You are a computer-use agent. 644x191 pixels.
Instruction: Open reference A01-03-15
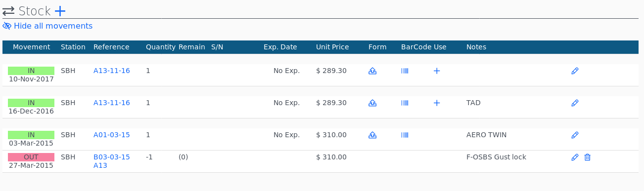pos(112,135)
